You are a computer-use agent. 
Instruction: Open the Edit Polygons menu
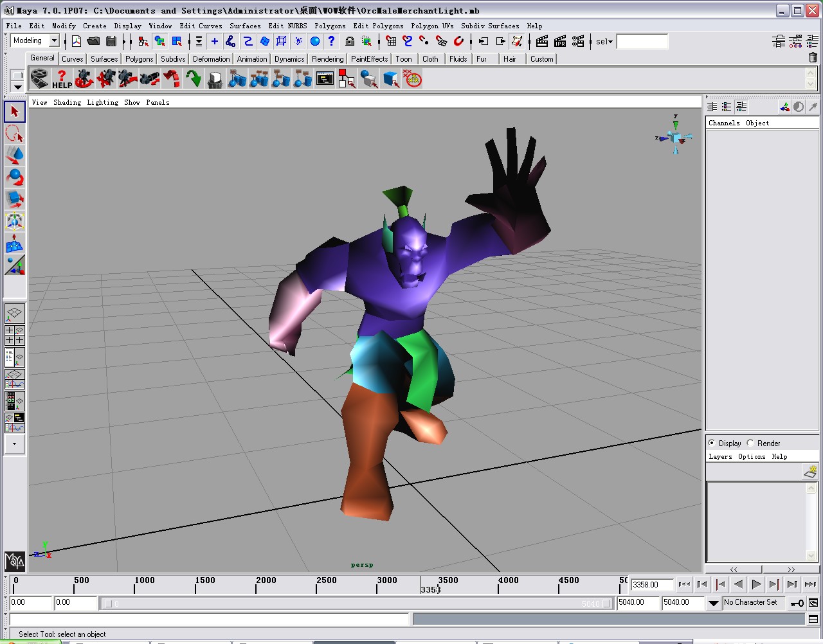pyautogui.click(x=378, y=26)
